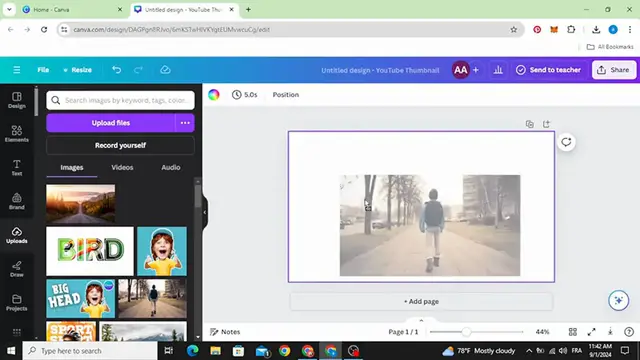Open the Magic assistant sparkle button

tap(618, 301)
